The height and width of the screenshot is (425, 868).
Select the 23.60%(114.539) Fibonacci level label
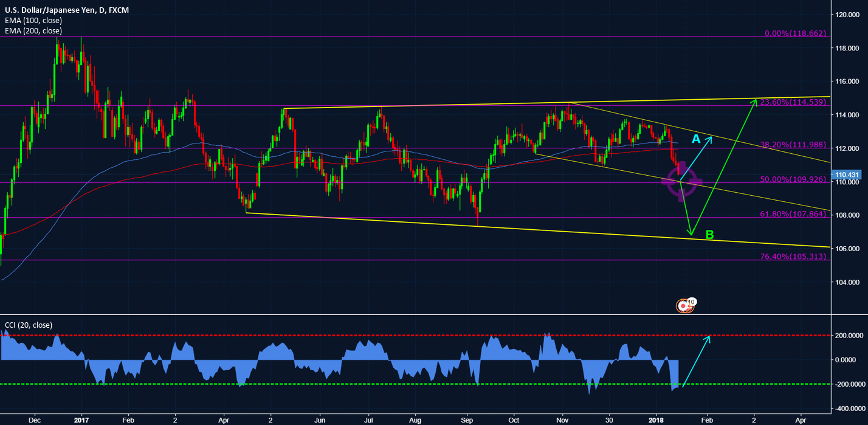[793, 102]
